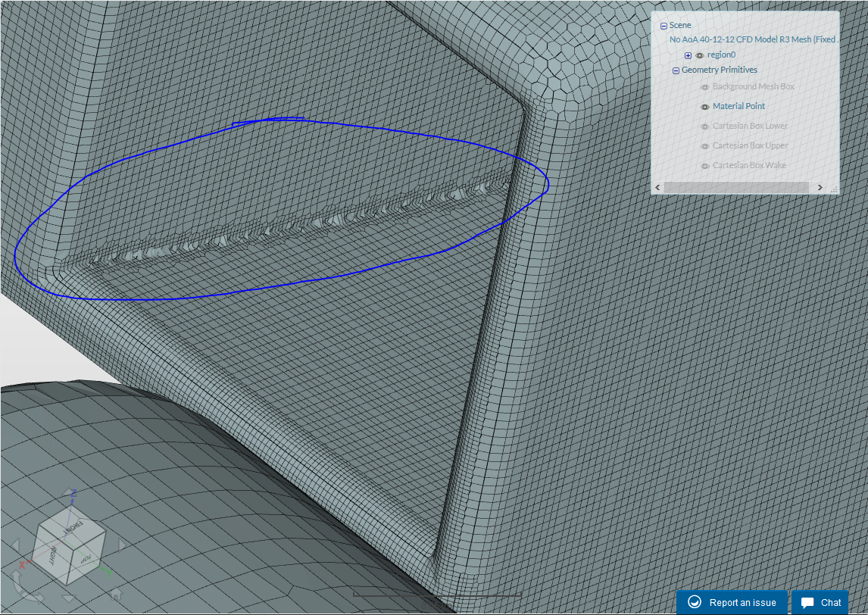Show the Cartesian Box Lower primitive
The height and width of the screenshot is (615, 868).
[704, 126]
